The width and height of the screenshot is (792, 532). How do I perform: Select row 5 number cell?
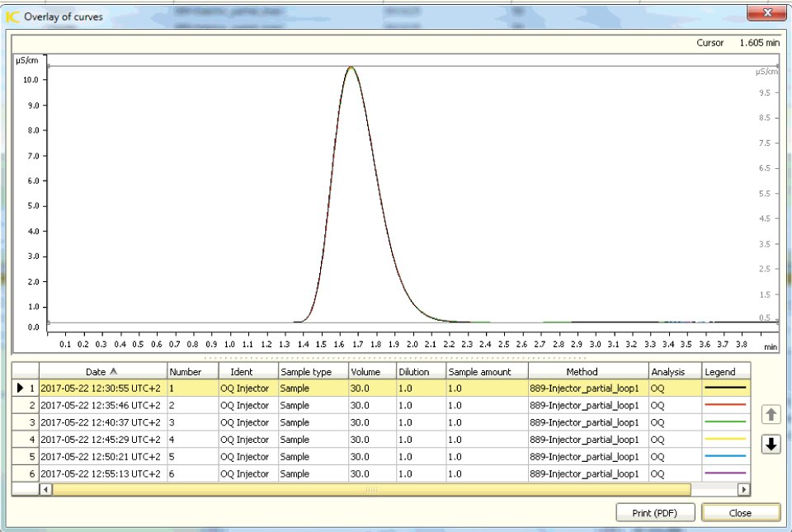click(x=191, y=456)
